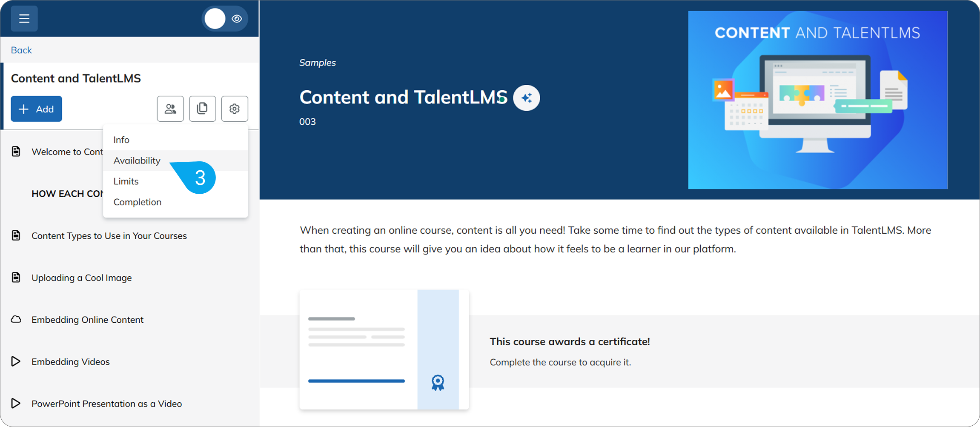
Task: Open PowerPoint Presentation as a Video unit
Action: tap(107, 404)
